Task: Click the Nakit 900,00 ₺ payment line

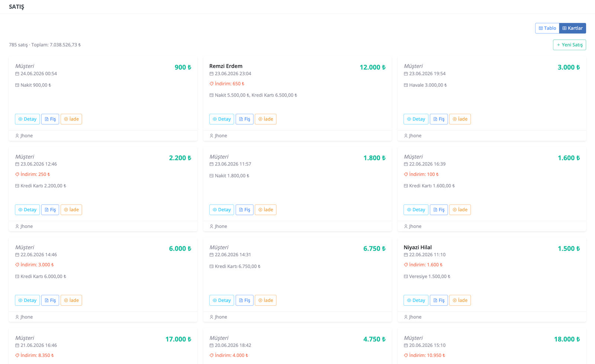Action: pyautogui.click(x=33, y=85)
